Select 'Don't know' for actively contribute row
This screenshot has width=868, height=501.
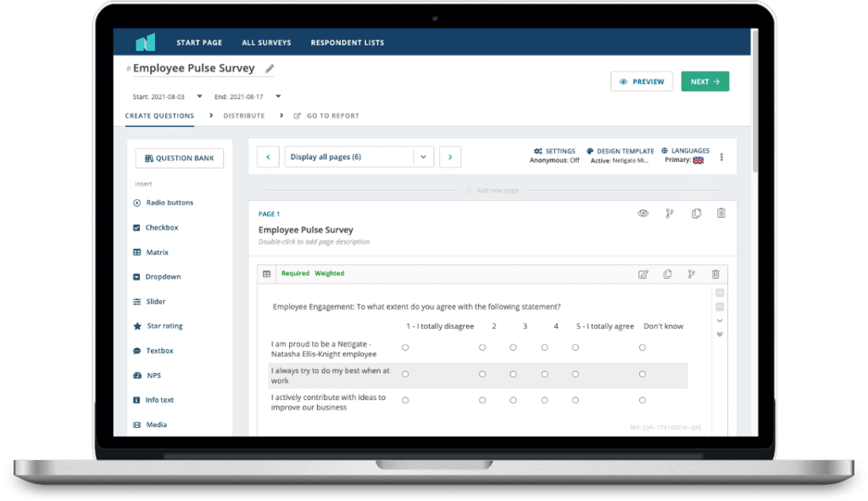pos(643,400)
